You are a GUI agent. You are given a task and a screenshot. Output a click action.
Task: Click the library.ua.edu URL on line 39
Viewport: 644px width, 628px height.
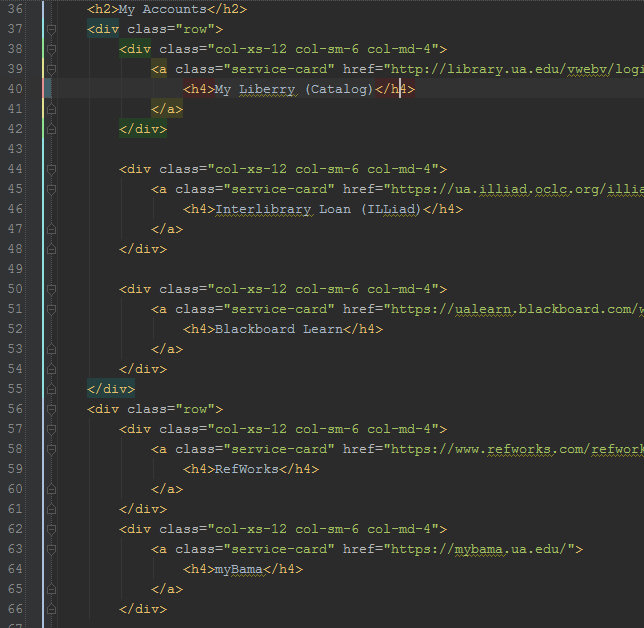[x=517, y=69]
